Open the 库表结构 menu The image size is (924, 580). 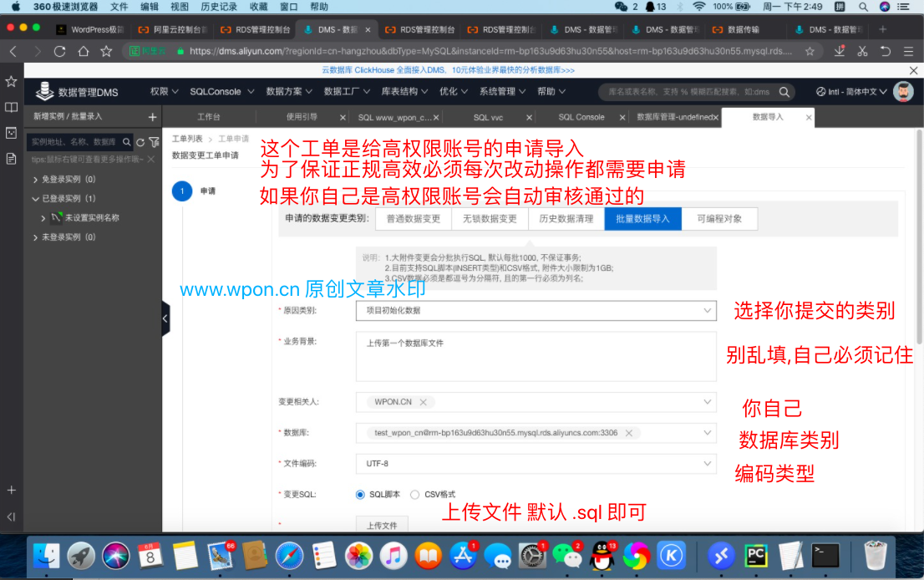tap(404, 91)
